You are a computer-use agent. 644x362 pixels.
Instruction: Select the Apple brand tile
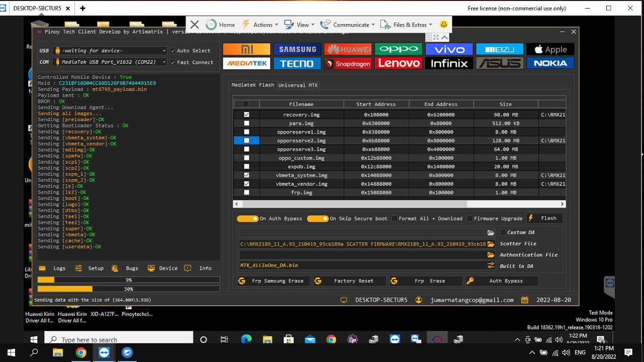(550, 49)
